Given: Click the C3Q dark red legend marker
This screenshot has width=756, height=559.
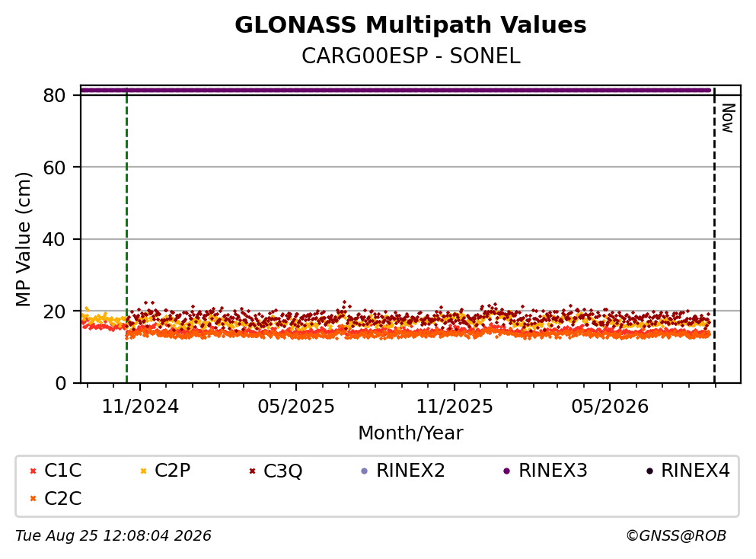Looking at the screenshot, I should [x=252, y=471].
